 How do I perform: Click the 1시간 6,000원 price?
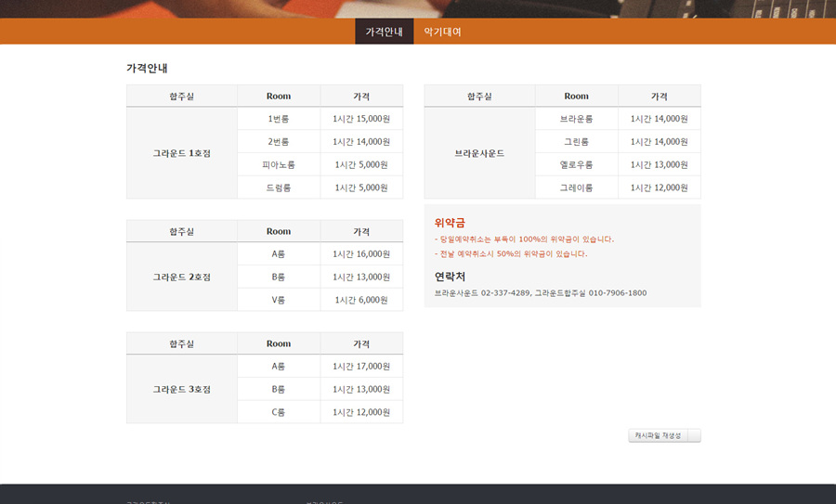click(361, 300)
